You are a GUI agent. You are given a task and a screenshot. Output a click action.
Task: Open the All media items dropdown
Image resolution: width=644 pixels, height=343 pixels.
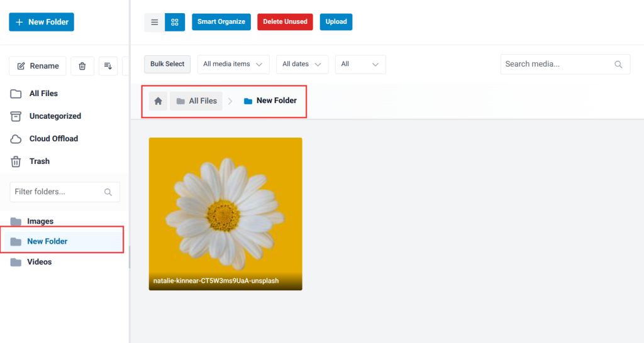point(233,65)
